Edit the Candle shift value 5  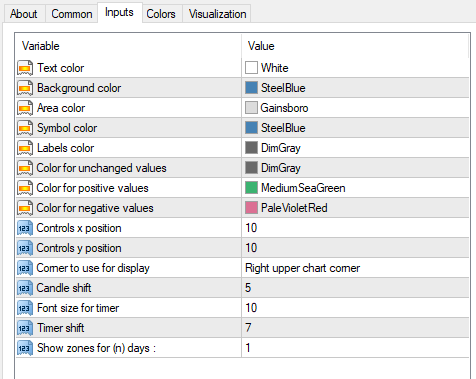[355, 288]
